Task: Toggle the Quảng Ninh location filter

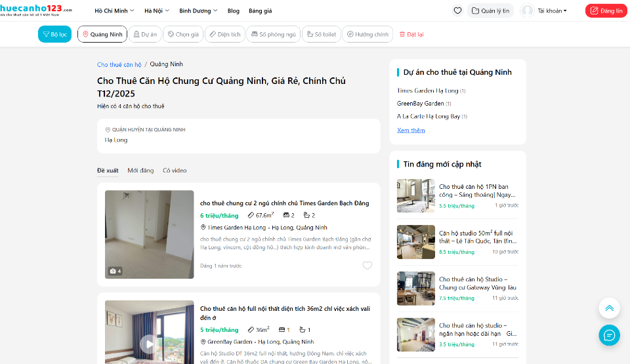Action: click(102, 34)
